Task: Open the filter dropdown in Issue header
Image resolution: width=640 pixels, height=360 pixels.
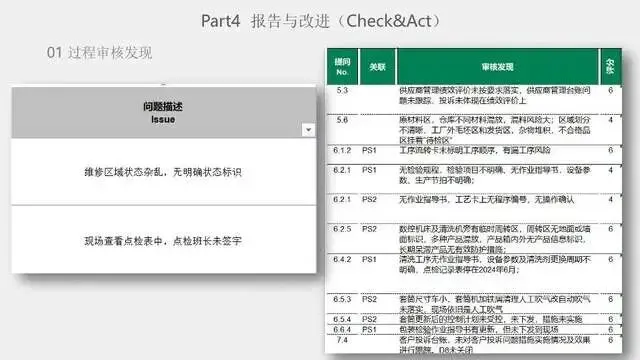Action: 309,130
